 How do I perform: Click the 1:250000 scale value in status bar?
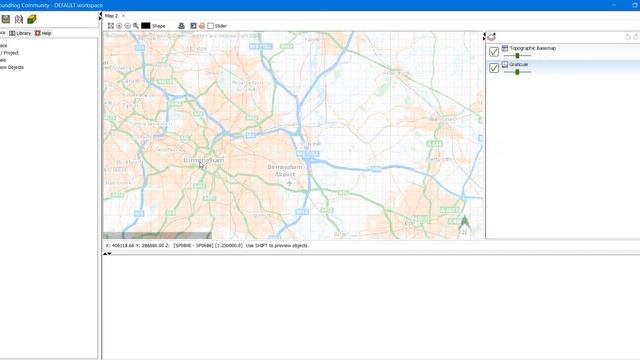tap(228, 246)
